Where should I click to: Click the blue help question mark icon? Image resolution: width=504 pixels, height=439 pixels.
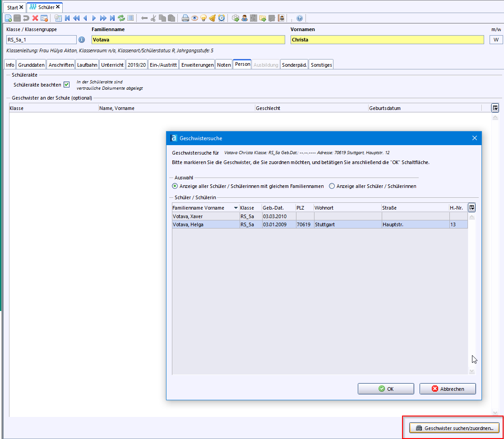coord(300,18)
